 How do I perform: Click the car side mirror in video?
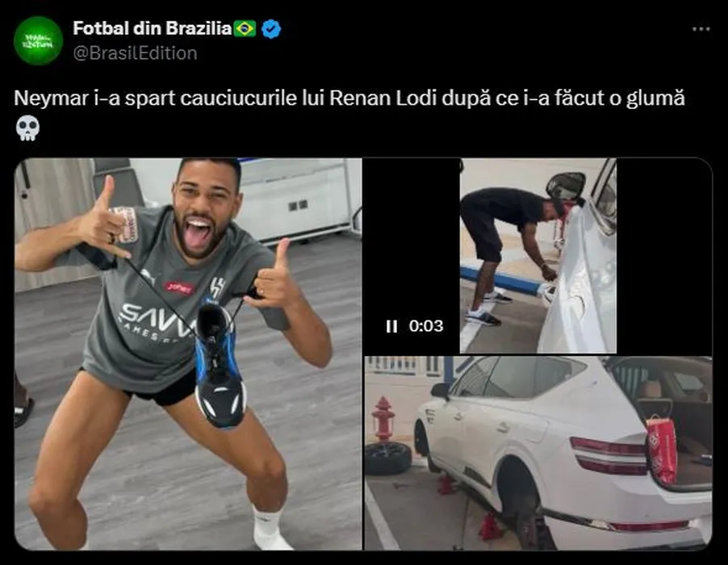pos(566,186)
